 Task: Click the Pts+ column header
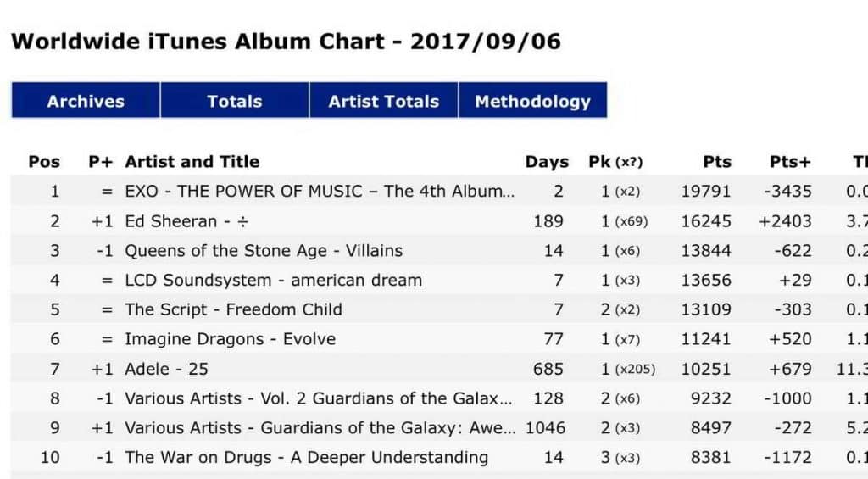[x=790, y=161]
